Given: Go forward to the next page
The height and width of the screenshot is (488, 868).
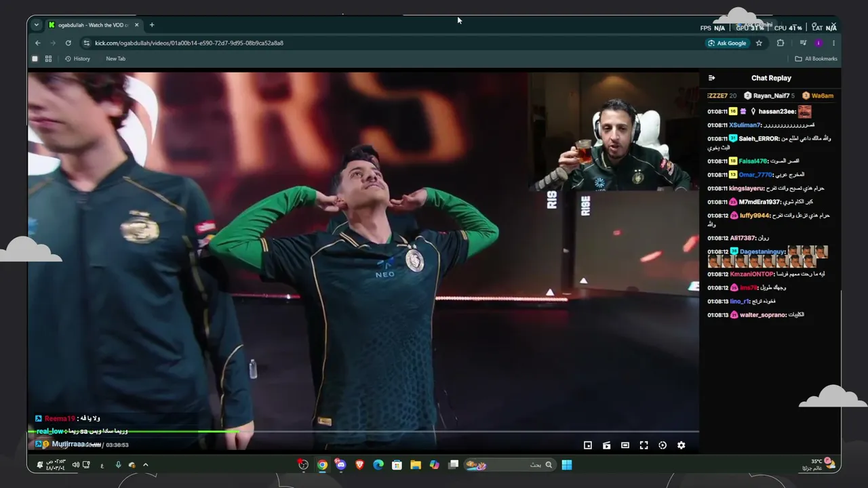Looking at the screenshot, I should 53,43.
